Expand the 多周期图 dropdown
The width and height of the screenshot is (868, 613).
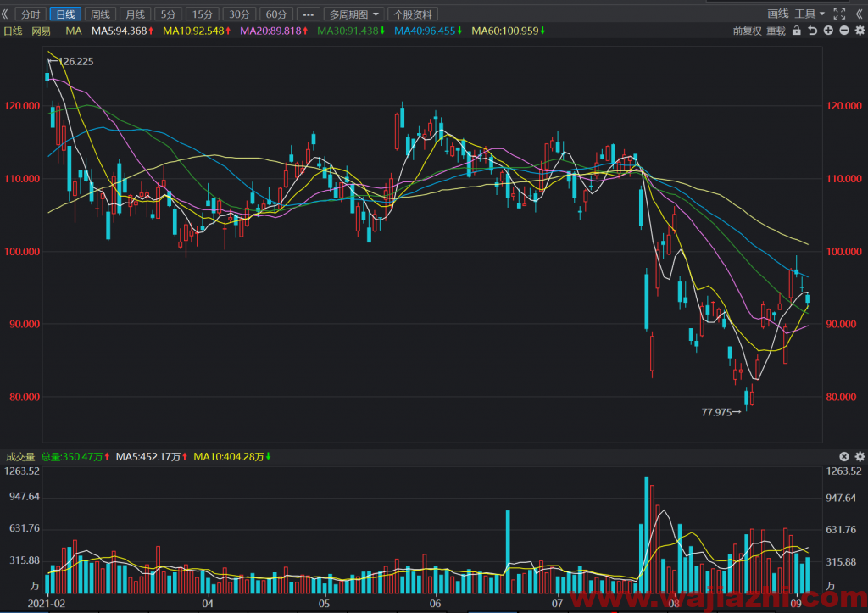pyautogui.click(x=353, y=14)
